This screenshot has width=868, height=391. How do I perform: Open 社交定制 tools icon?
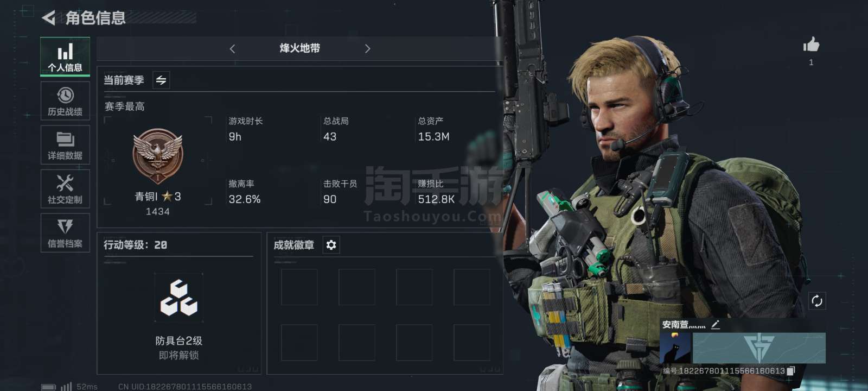65,189
